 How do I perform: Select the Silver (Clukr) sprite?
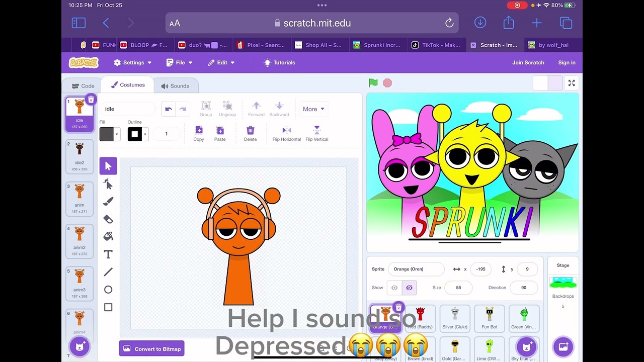[x=455, y=318]
